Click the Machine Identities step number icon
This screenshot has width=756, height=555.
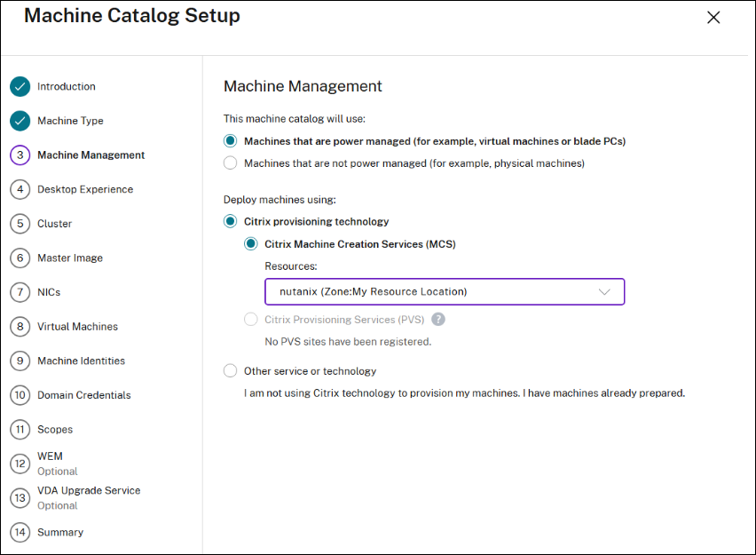pos(20,361)
